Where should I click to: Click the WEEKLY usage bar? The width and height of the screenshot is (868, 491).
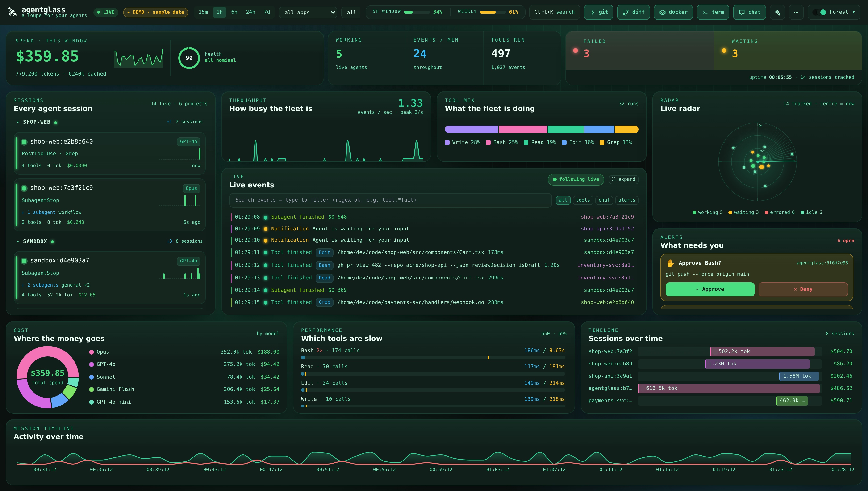click(493, 12)
